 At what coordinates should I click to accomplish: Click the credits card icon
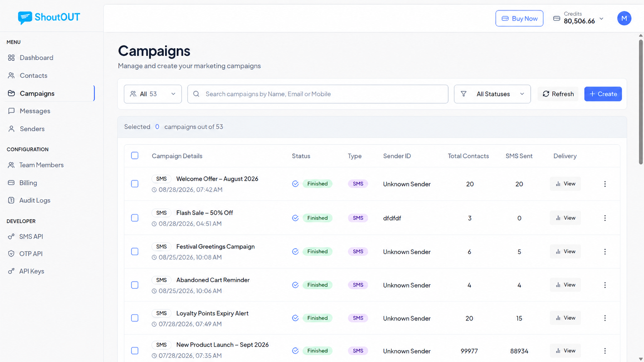[x=557, y=18]
